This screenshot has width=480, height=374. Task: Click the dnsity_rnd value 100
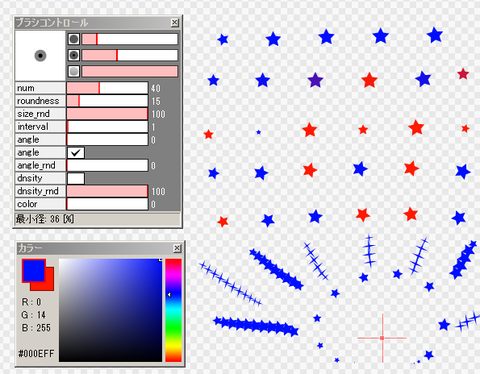click(x=158, y=192)
